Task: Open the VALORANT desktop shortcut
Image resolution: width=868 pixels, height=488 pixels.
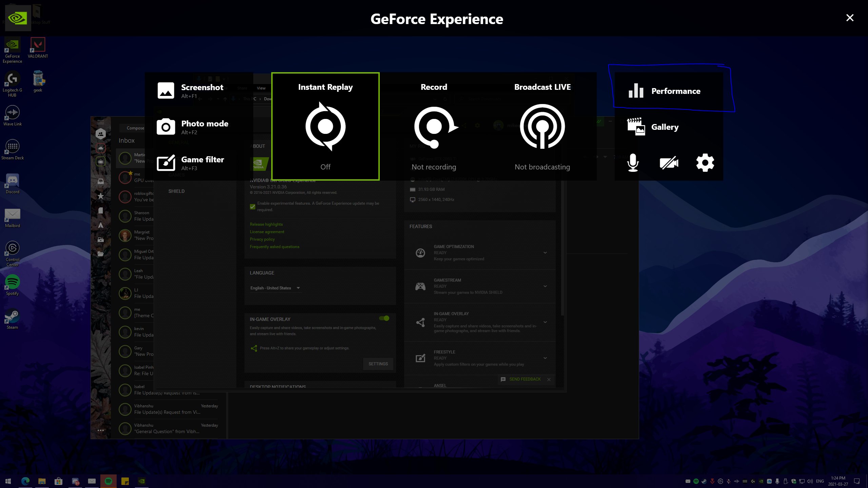Action: (38, 48)
